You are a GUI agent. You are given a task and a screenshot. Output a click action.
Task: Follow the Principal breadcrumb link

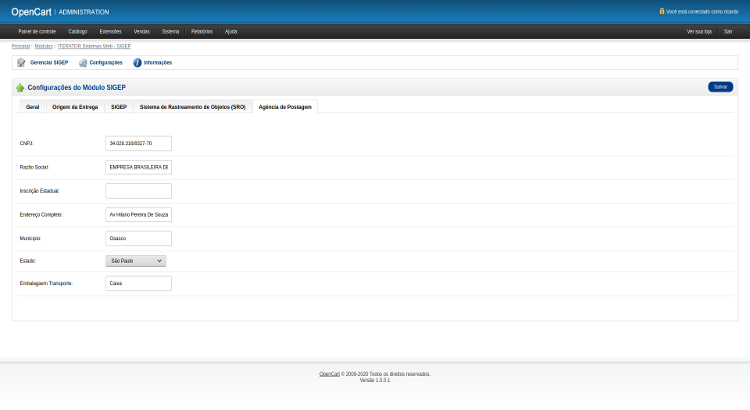click(21, 46)
